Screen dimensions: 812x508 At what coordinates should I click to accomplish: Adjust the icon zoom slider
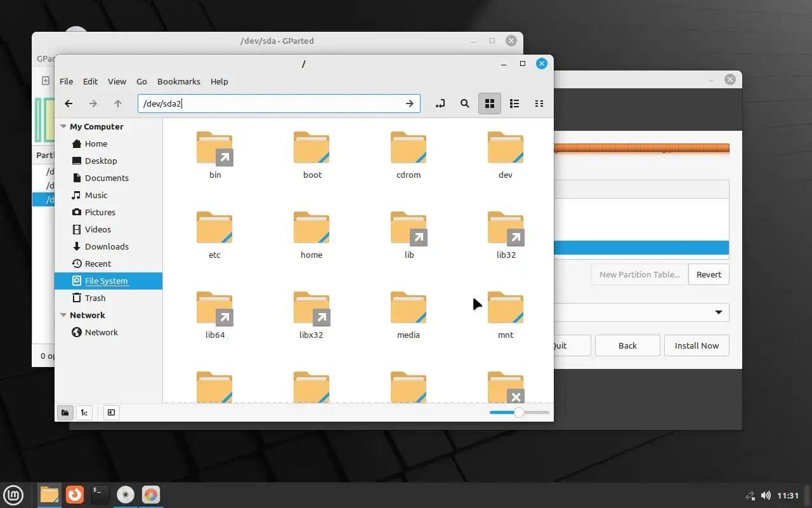click(x=519, y=412)
